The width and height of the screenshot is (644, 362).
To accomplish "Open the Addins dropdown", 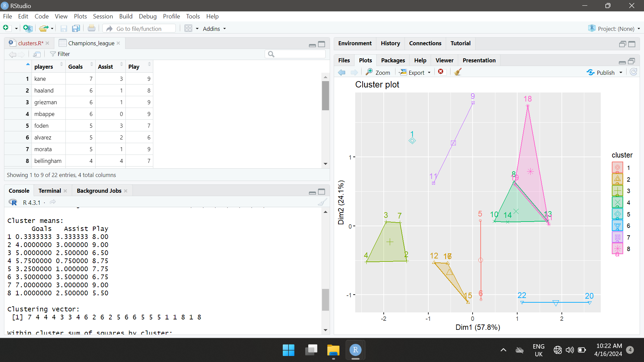I will point(214,29).
